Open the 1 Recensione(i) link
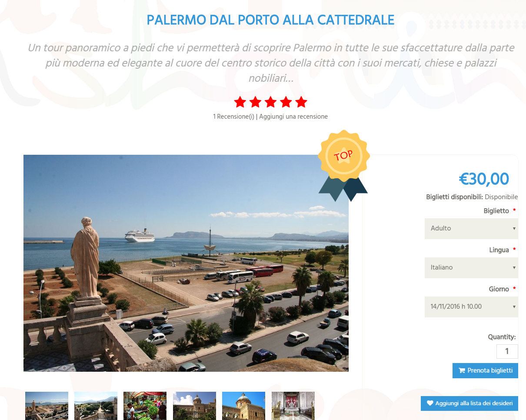526x420 pixels. click(233, 117)
